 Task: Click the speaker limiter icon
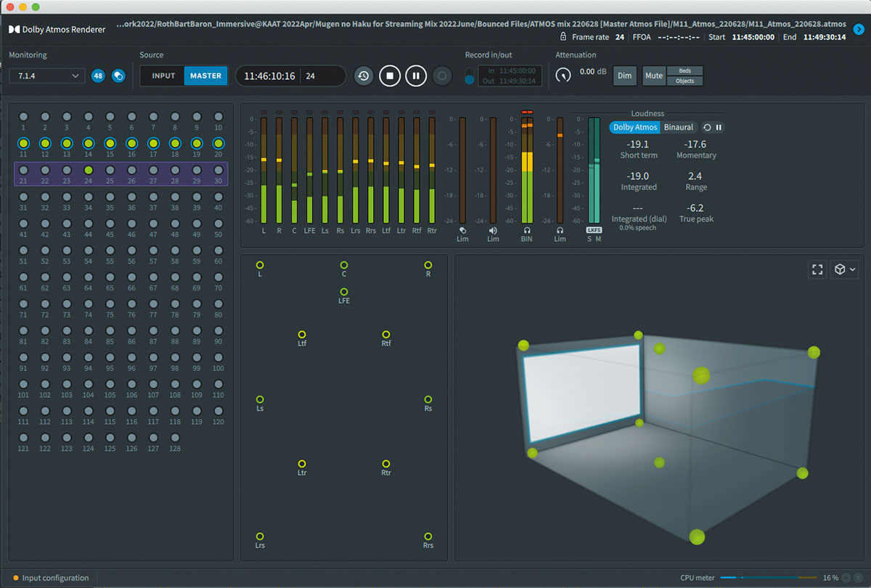[x=493, y=230]
